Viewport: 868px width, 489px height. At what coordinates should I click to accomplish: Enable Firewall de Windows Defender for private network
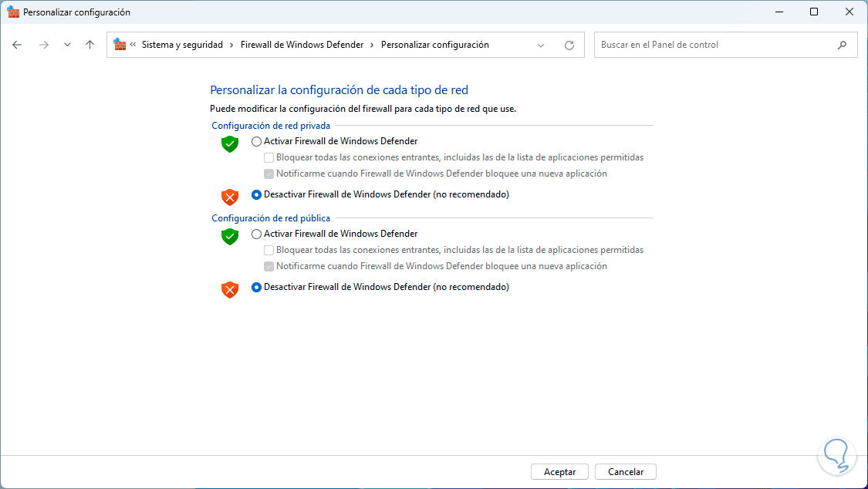point(256,142)
